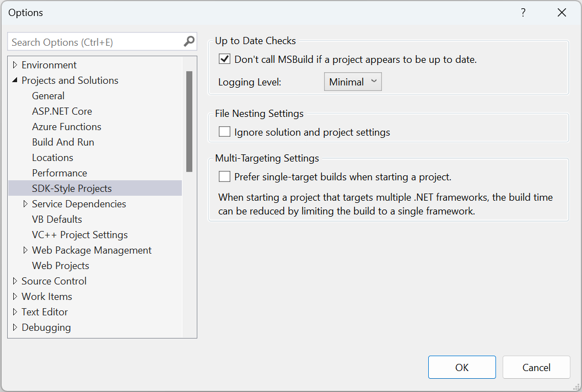Select Work Items category label
Image resolution: width=582 pixels, height=392 pixels.
[x=47, y=297]
